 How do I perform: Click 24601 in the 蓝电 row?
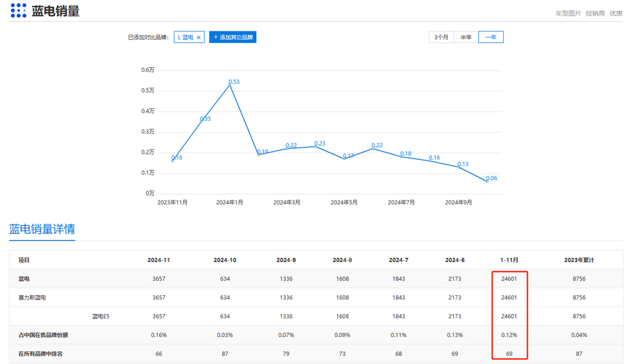510,279
